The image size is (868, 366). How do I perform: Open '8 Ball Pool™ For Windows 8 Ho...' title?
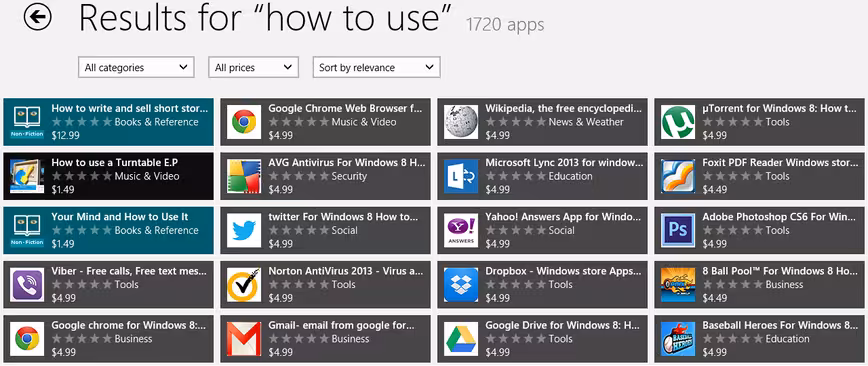click(780, 271)
